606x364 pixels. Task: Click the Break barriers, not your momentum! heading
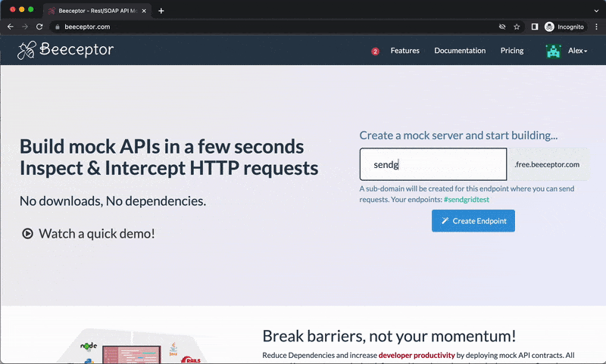point(389,336)
